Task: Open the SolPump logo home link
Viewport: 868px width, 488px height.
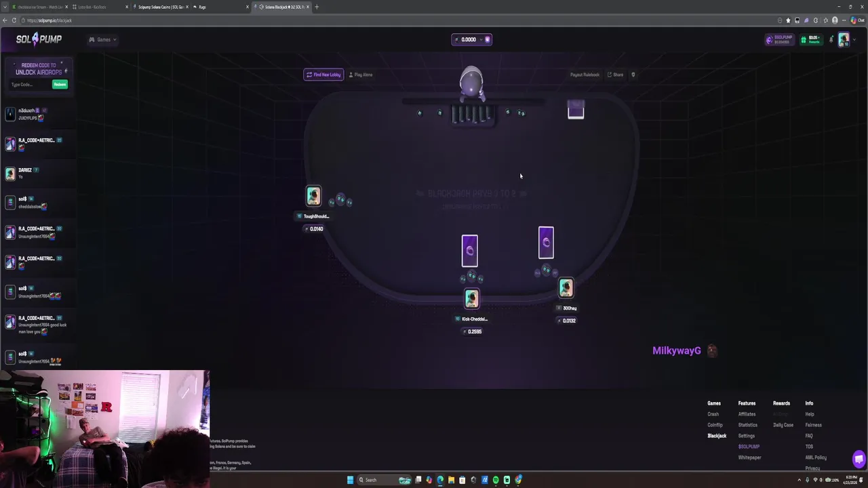Action: click(x=39, y=39)
